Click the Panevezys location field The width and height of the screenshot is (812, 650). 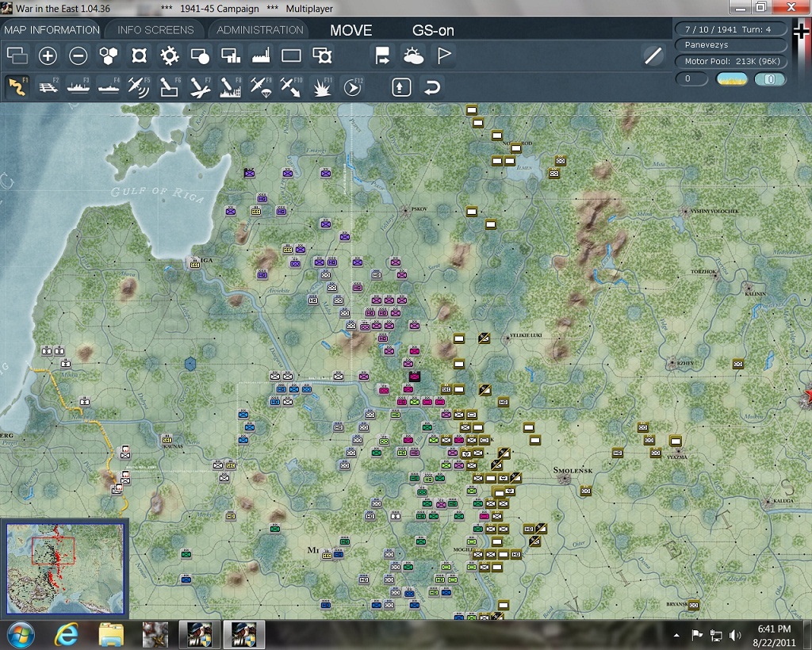tap(730, 45)
